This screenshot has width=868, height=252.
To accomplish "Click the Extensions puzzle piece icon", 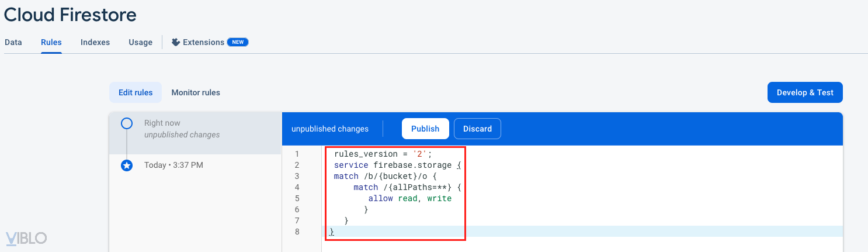I will click(x=175, y=42).
